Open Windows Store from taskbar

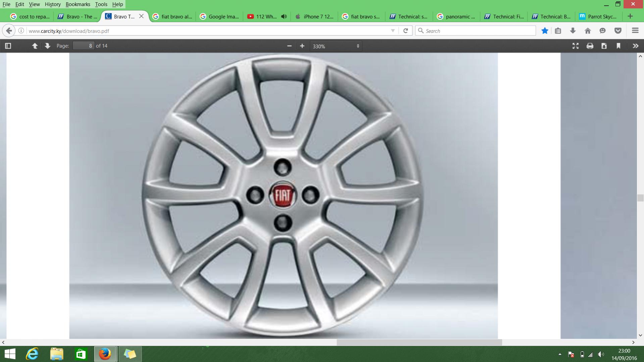click(x=81, y=354)
